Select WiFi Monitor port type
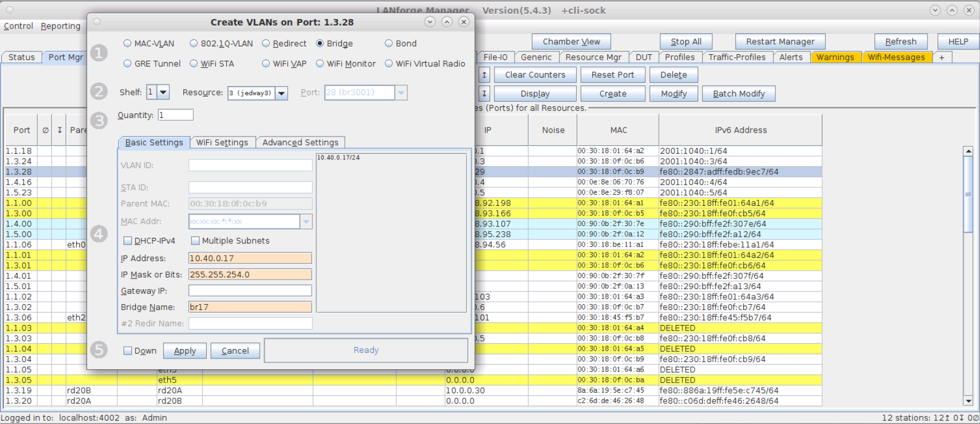The height and width of the screenshot is (424, 980). pyautogui.click(x=320, y=64)
